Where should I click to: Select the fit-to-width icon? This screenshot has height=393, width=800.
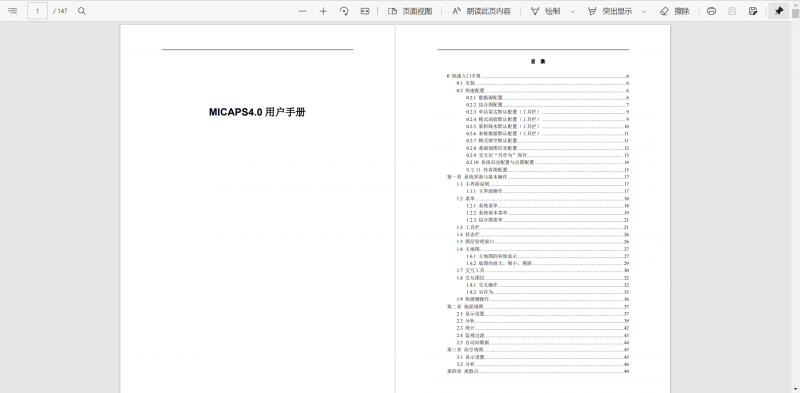point(365,11)
